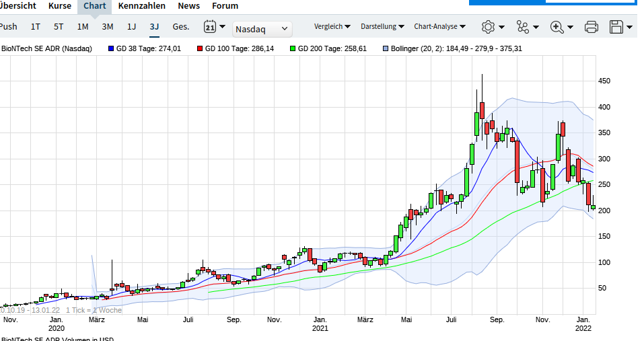Expand the calendar dropdown arrow
The height and width of the screenshot is (341, 644).
tap(222, 27)
